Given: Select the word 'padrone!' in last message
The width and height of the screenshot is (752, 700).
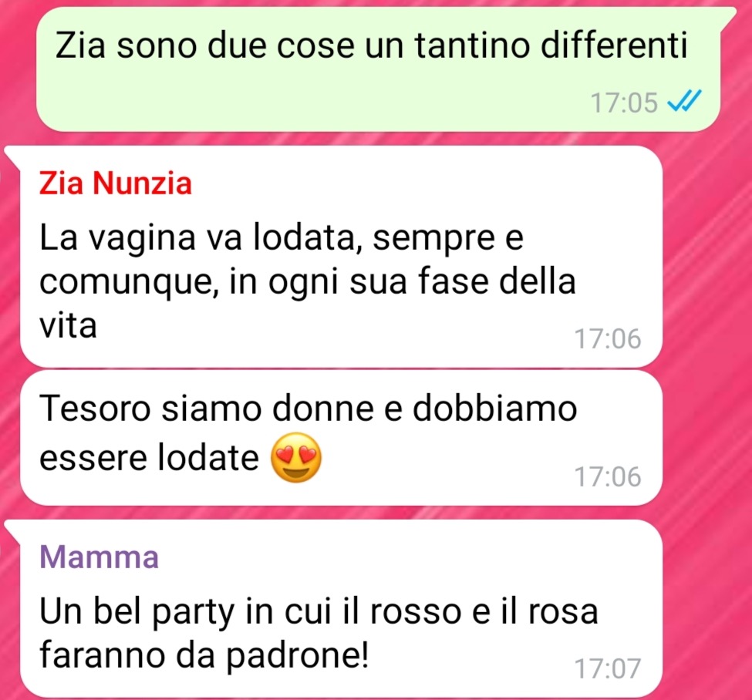Looking at the screenshot, I should (x=298, y=658).
